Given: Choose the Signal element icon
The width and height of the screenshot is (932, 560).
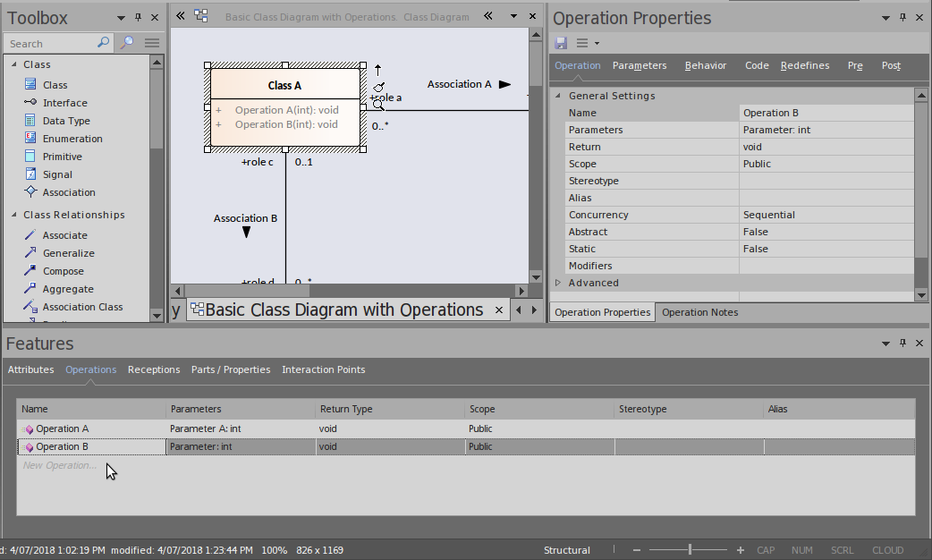Looking at the screenshot, I should [30, 174].
